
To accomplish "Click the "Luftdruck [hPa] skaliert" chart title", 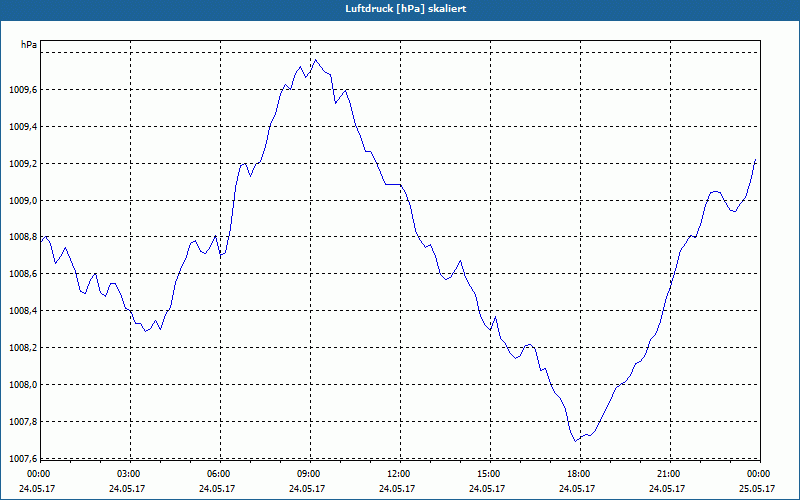I will pyautogui.click(x=399, y=8).
